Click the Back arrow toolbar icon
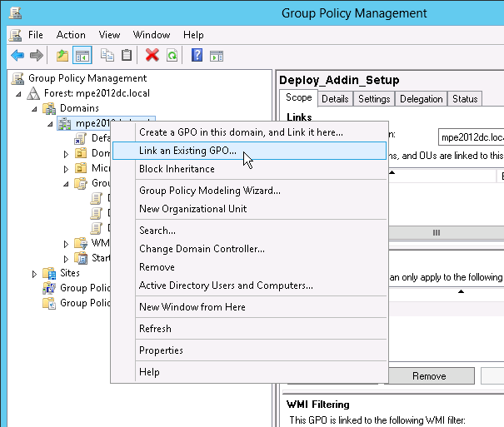The width and height of the screenshot is (504, 427). (x=17, y=56)
